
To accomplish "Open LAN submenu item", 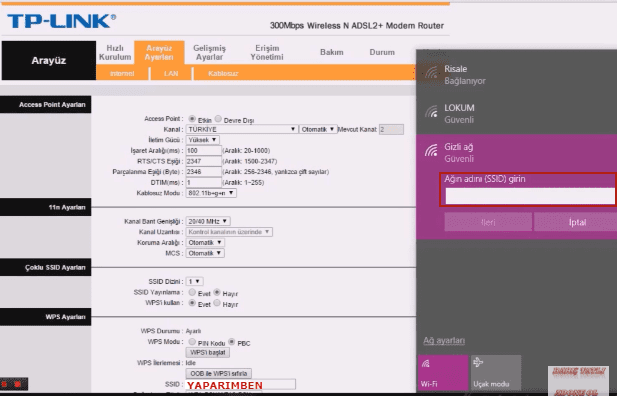I will click(171, 74).
